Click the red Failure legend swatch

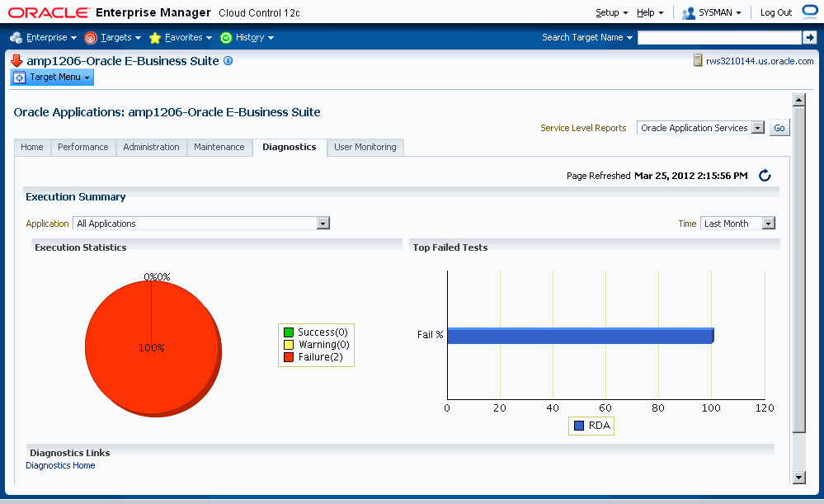tap(289, 357)
